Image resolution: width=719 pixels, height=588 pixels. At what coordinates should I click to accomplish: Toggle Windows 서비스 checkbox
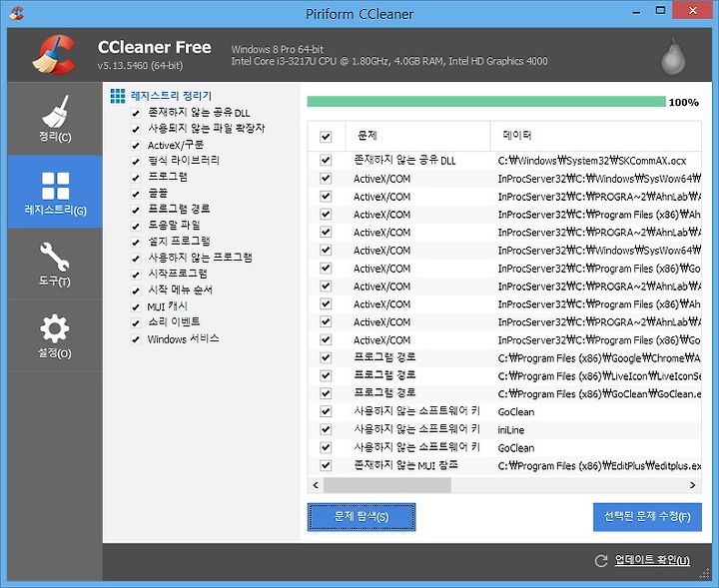136,339
